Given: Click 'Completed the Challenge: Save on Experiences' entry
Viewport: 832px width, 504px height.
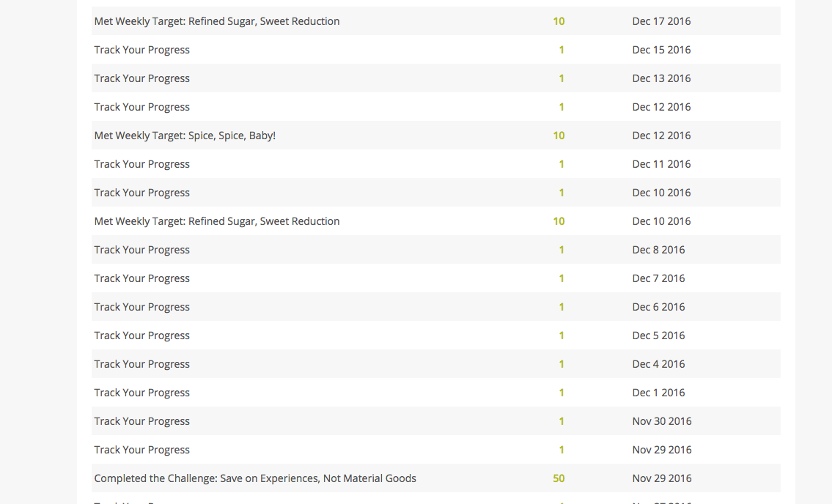Looking at the screenshot, I should click(x=255, y=478).
